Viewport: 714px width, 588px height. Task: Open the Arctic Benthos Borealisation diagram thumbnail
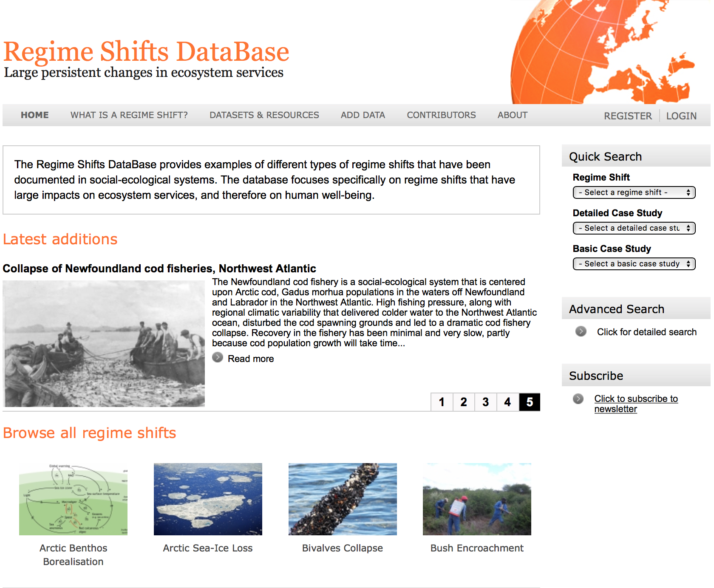point(73,499)
